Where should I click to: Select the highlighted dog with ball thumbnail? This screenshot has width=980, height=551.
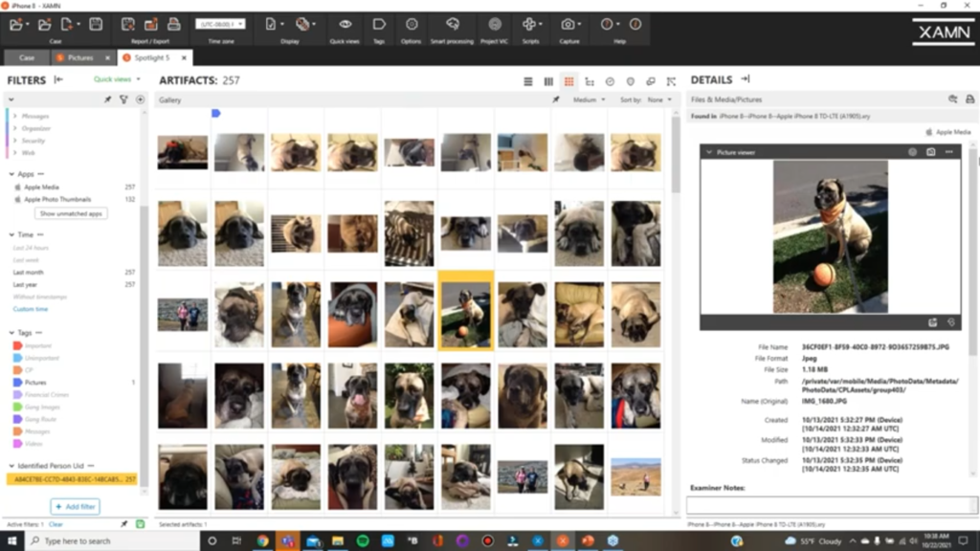[x=466, y=311]
